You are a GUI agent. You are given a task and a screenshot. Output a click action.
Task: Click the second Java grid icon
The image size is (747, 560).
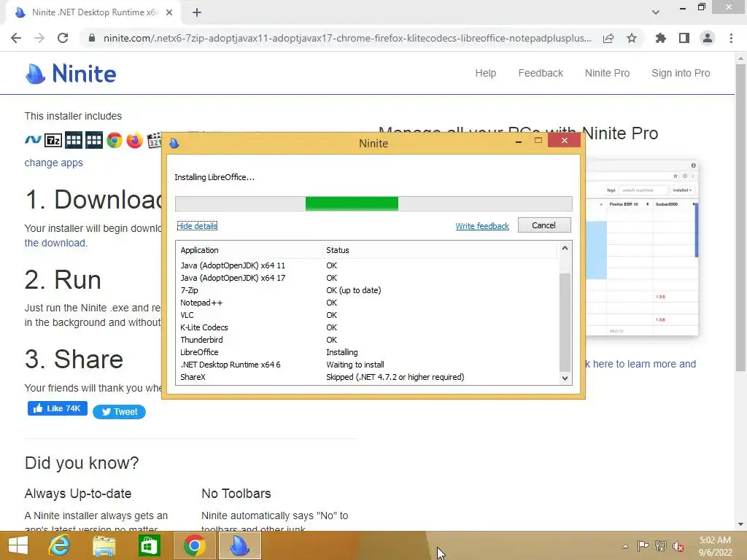tap(94, 141)
